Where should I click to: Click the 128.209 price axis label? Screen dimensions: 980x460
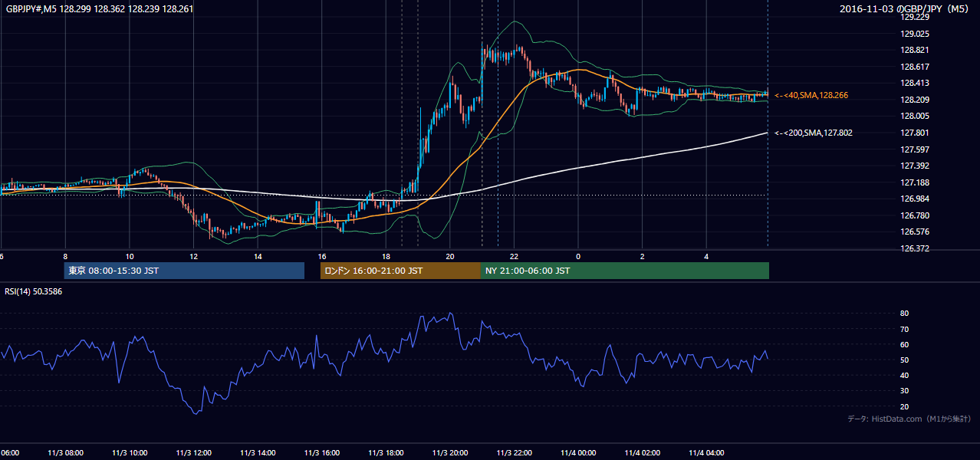[914, 100]
